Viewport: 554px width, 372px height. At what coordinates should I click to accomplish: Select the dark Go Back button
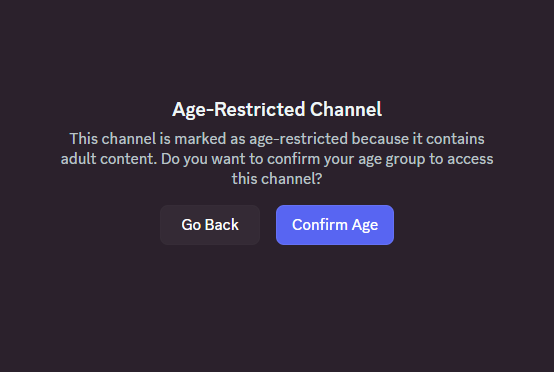210,225
